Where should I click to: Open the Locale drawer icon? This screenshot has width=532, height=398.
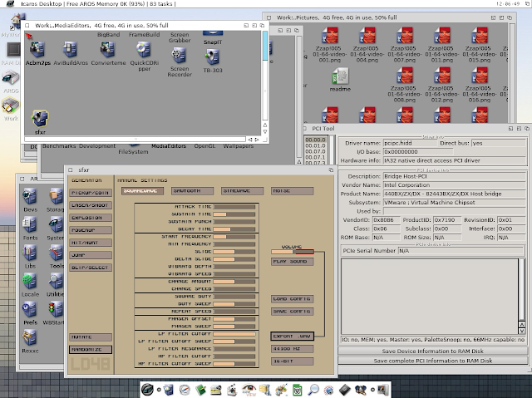pos(30,282)
